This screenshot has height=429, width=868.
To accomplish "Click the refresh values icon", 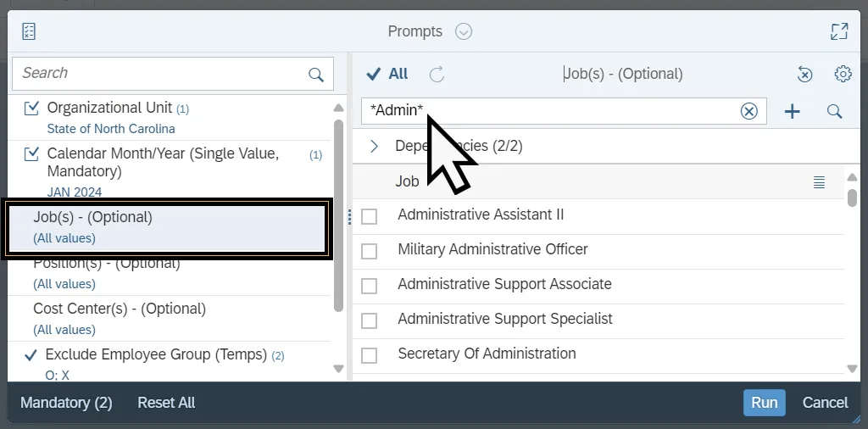I will (437, 75).
